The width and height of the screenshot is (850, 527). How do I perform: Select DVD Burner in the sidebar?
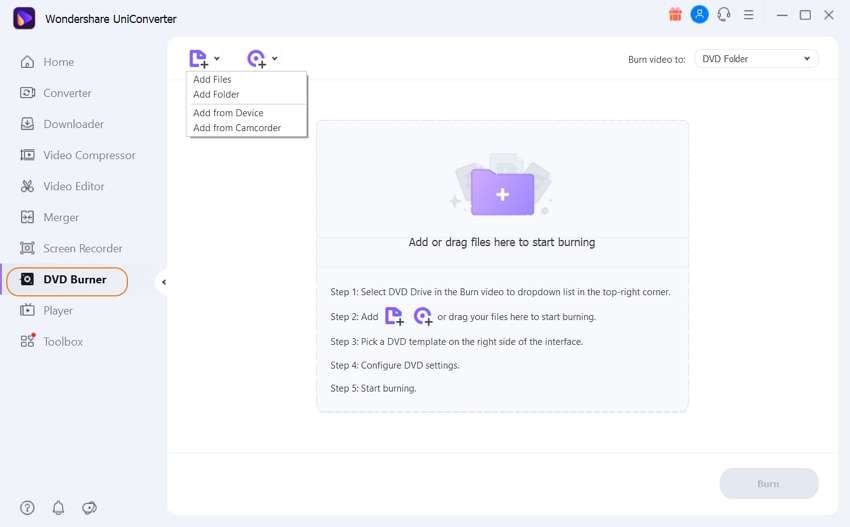coord(67,281)
